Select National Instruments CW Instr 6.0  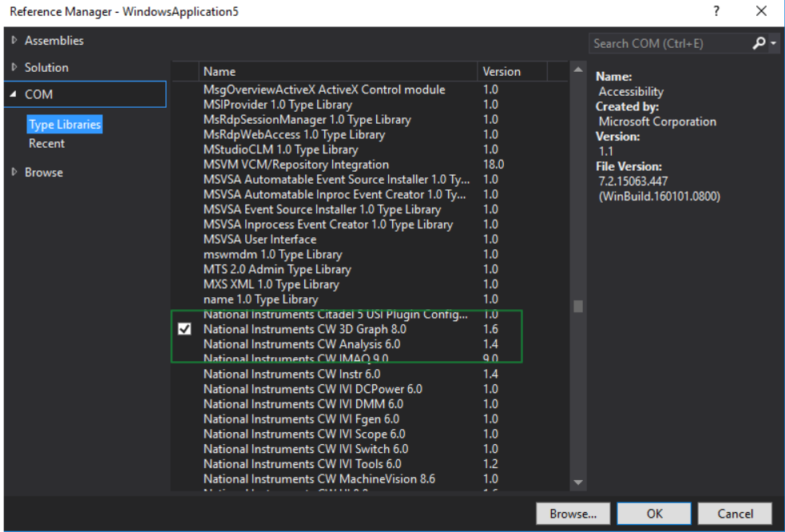click(371, 374)
